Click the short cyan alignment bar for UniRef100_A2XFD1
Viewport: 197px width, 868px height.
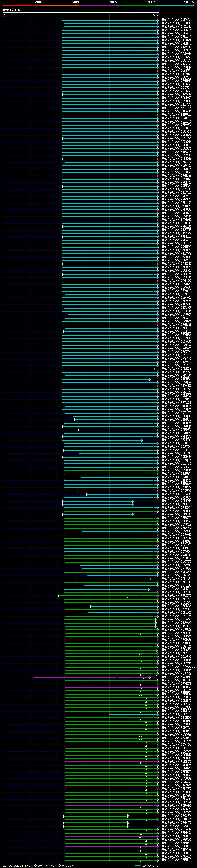pos(102,440)
